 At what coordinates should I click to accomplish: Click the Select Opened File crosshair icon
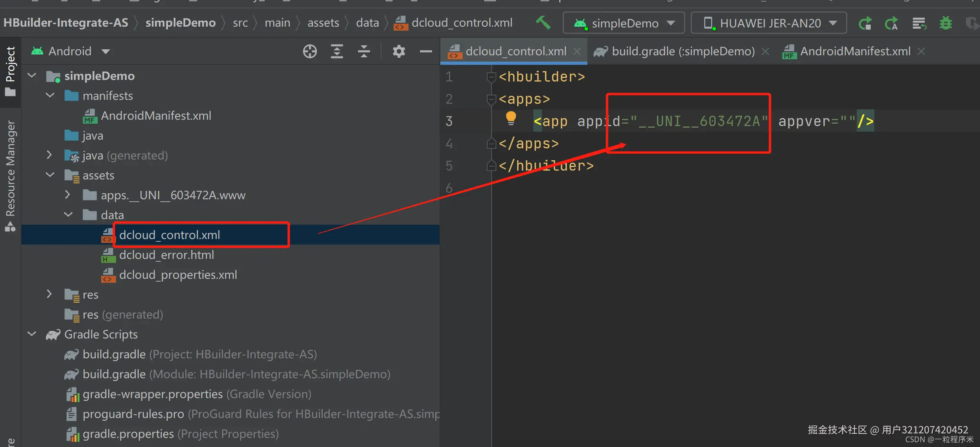(310, 51)
